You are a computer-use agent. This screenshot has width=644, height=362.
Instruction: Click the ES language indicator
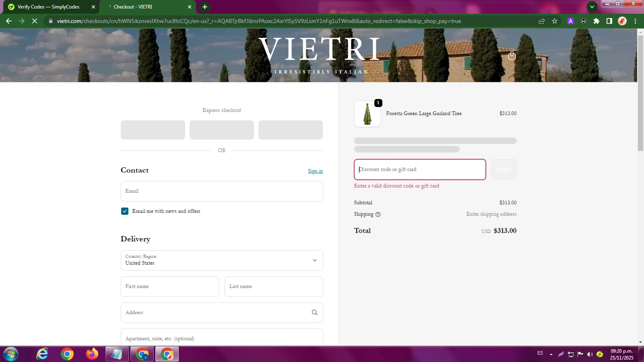[540, 353]
